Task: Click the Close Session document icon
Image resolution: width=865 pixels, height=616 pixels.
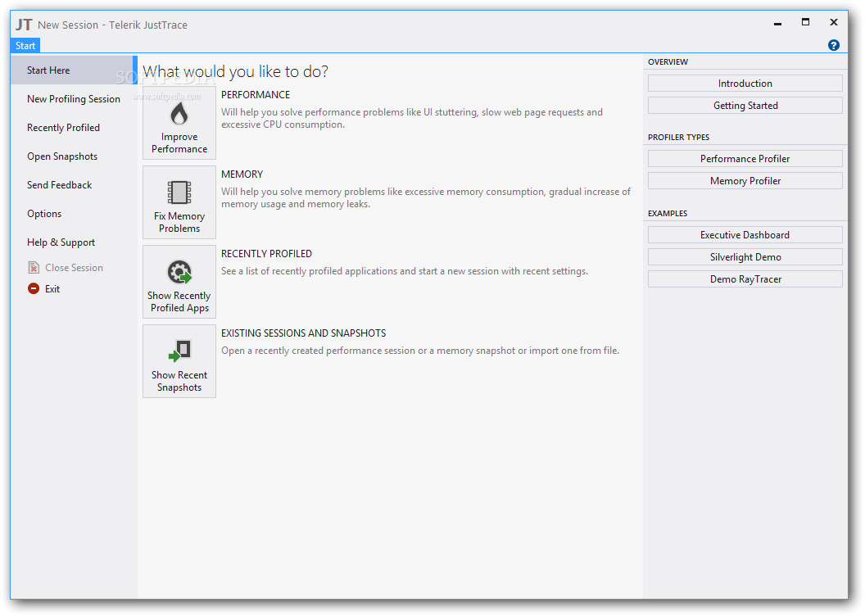Action: pos(34,268)
